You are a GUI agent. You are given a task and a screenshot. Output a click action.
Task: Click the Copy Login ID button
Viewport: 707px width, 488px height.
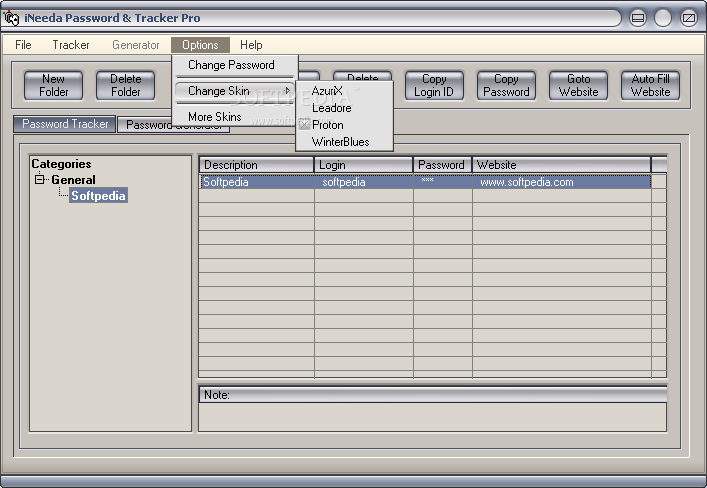point(434,85)
